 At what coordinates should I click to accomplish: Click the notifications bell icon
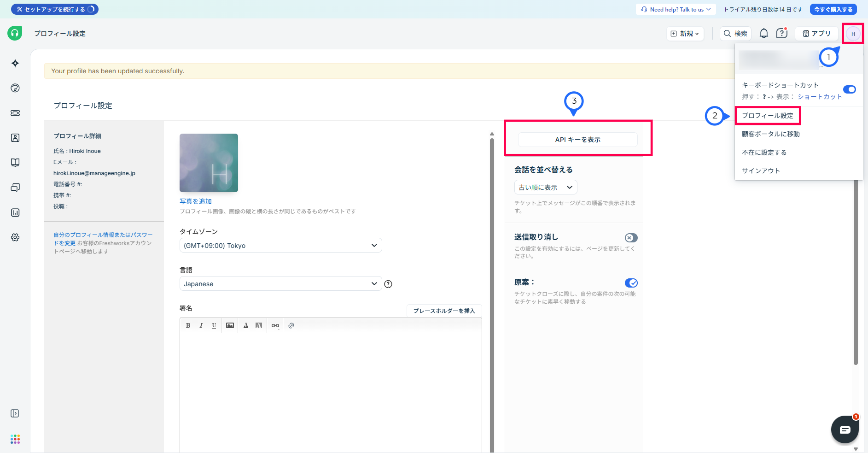pos(764,33)
